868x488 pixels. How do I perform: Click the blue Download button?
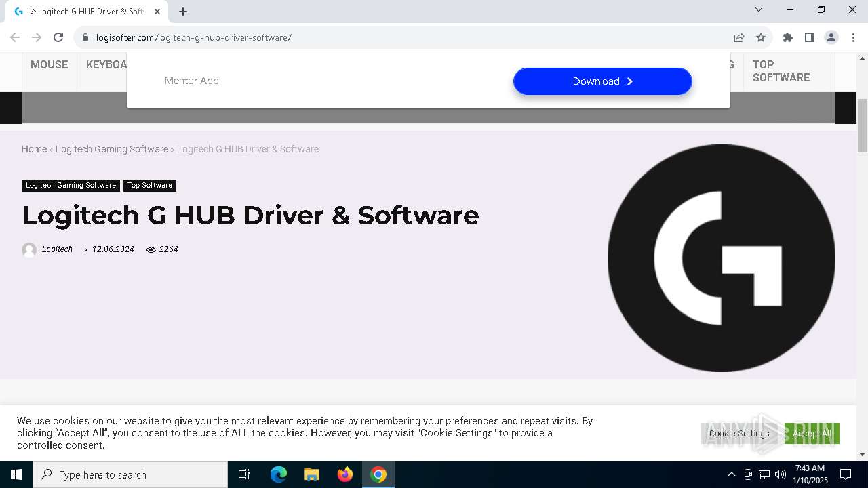[x=603, y=81]
